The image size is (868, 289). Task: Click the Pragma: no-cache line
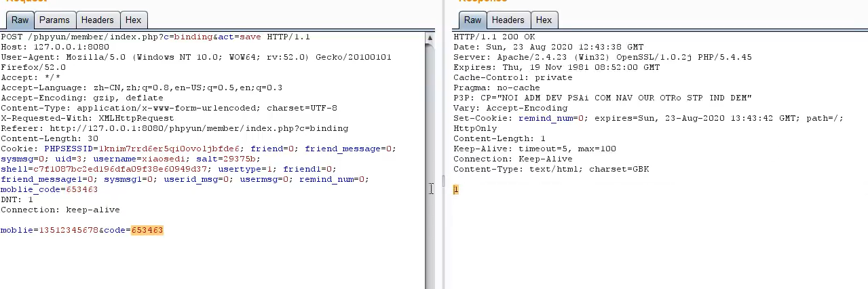(497, 88)
